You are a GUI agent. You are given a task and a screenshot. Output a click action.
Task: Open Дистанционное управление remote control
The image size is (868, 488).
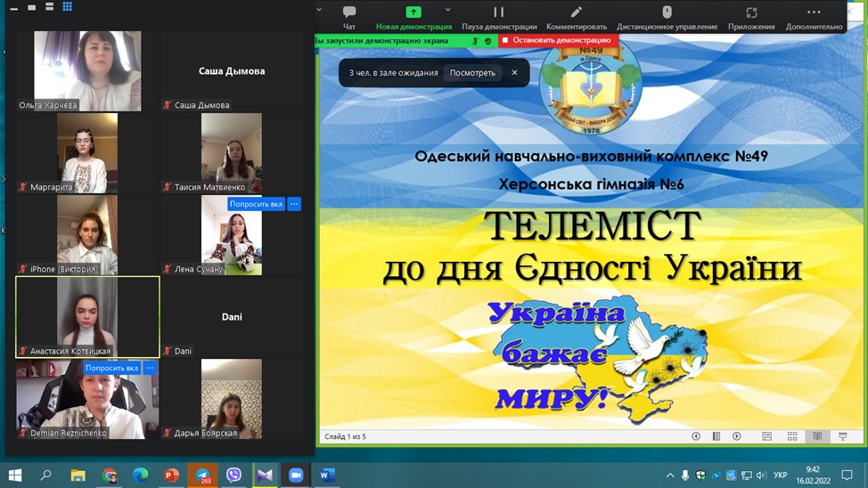pos(667,16)
